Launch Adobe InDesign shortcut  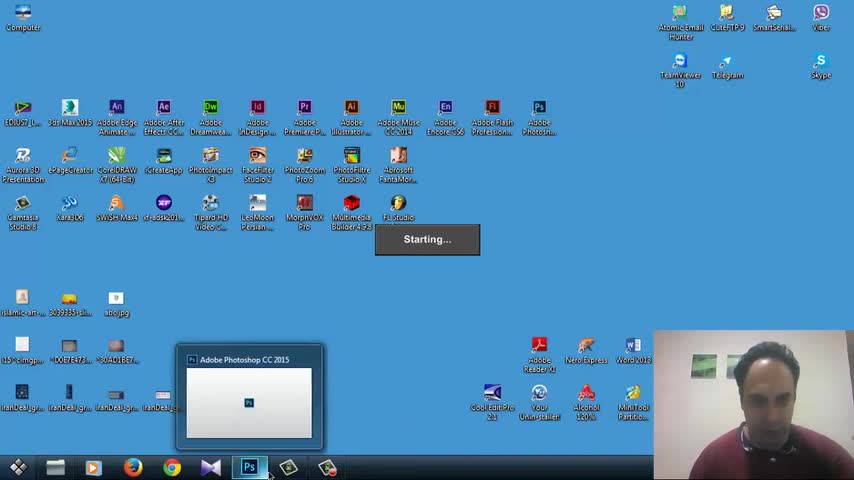tap(258, 117)
